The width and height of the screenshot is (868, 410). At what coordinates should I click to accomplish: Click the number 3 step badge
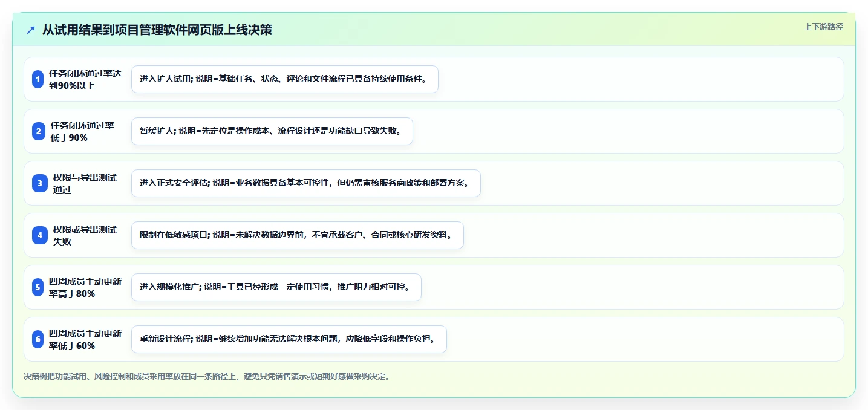pos(40,183)
